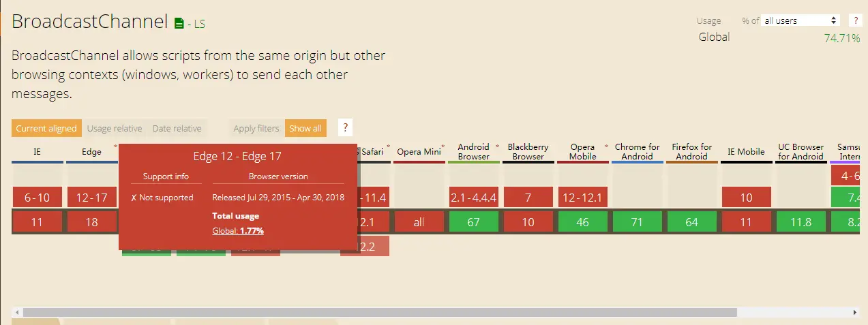The width and height of the screenshot is (868, 325).
Task: Open the 'all users' usage dropdown
Action: (x=800, y=20)
